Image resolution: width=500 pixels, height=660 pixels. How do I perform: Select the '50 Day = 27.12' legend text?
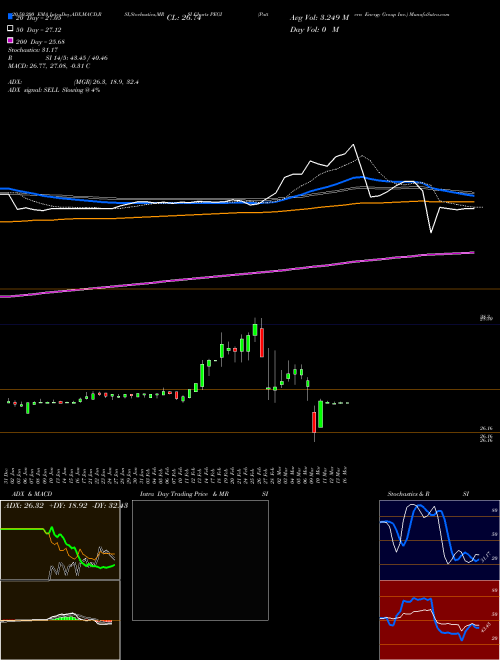38,30
